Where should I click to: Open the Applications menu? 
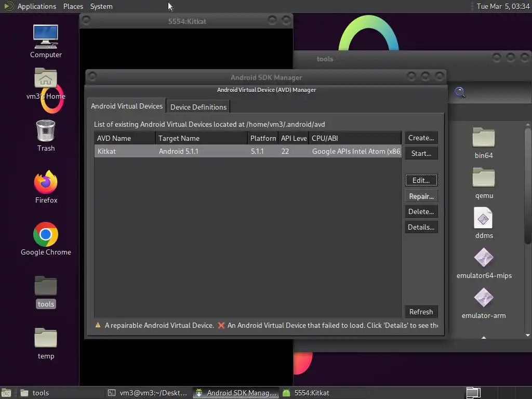(x=37, y=6)
